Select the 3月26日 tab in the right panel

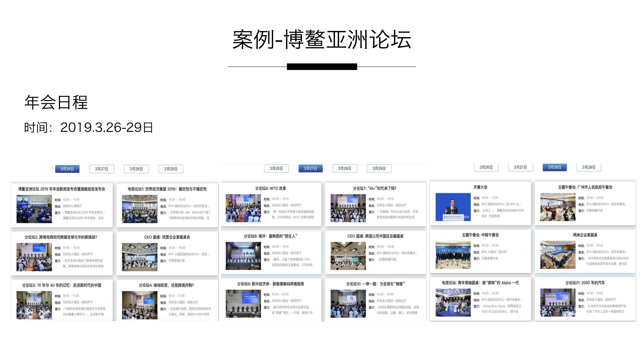coord(486,167)
